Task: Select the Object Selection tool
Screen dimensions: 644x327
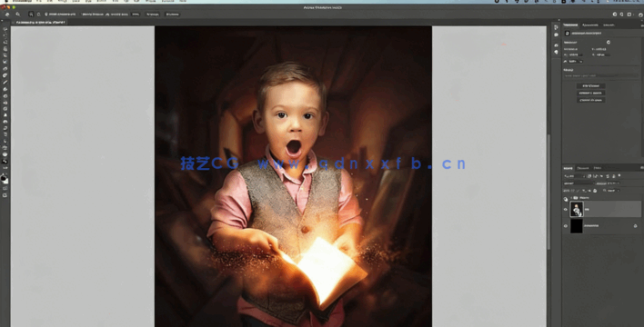Action: click(x=5, y=48)
